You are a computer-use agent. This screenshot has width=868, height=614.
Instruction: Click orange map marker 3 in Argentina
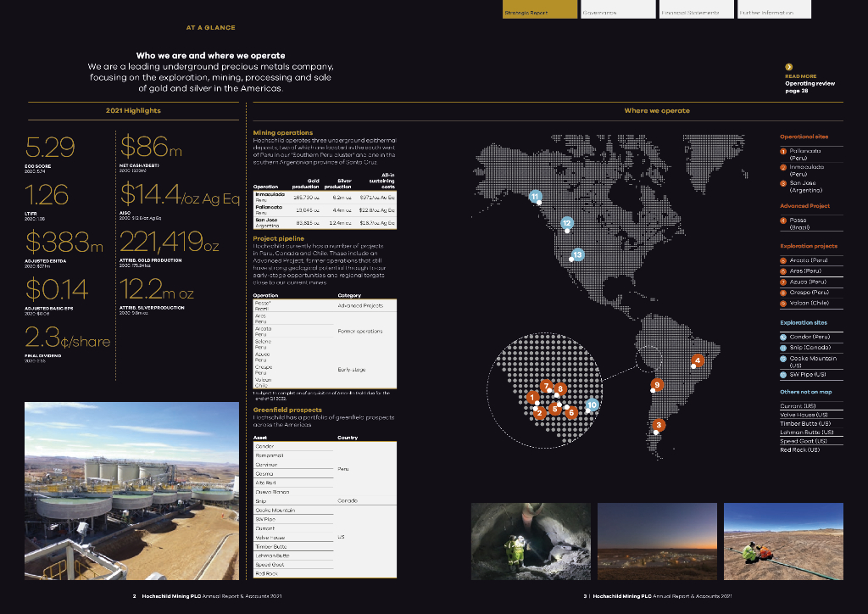[659, 425]
